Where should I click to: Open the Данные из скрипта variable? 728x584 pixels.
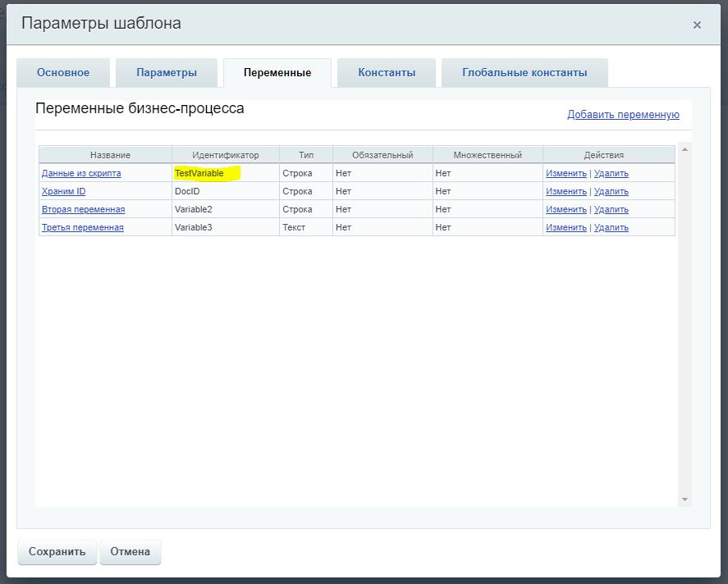[x=81, y=173]
